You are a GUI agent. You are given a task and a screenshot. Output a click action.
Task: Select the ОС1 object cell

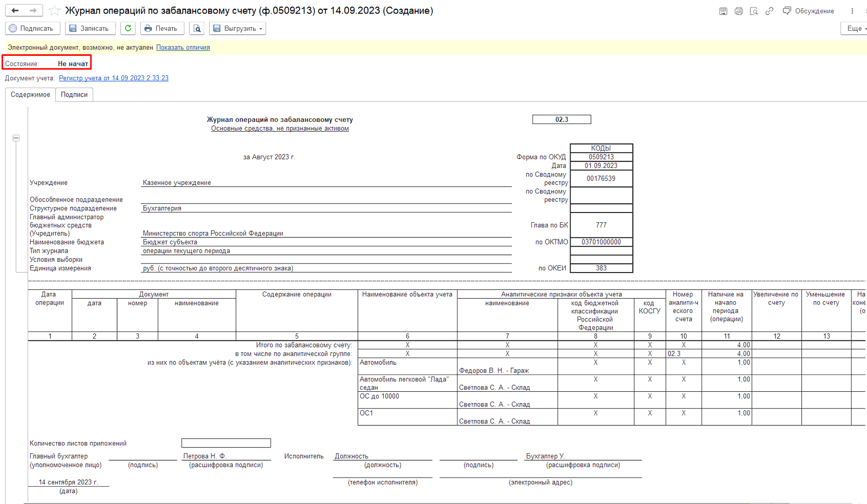point(407,417)
